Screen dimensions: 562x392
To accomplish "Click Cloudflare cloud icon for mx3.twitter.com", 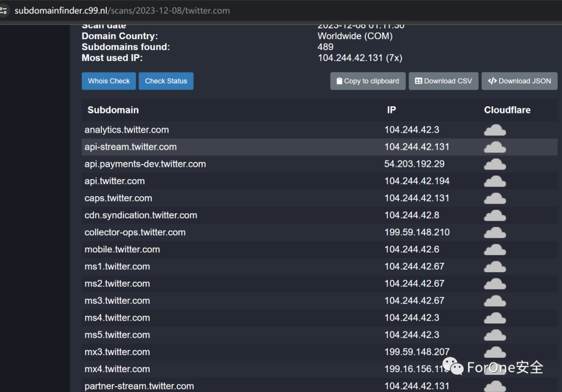I will tap(495, 352).
